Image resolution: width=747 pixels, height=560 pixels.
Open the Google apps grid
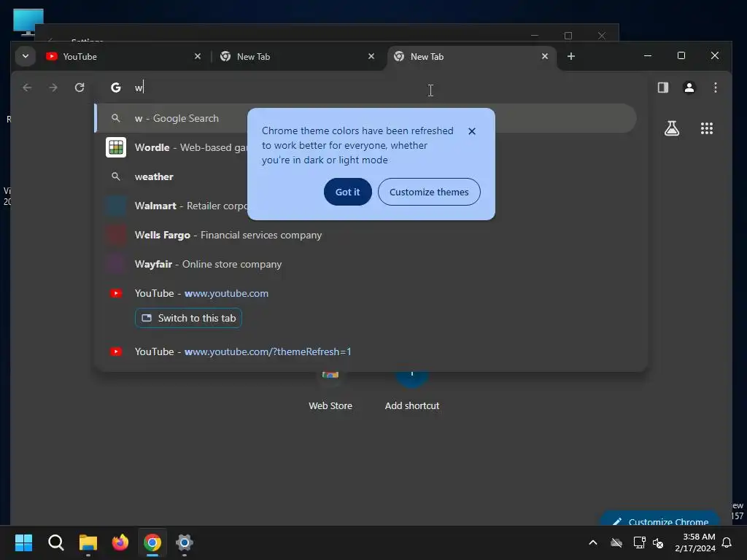706,128
